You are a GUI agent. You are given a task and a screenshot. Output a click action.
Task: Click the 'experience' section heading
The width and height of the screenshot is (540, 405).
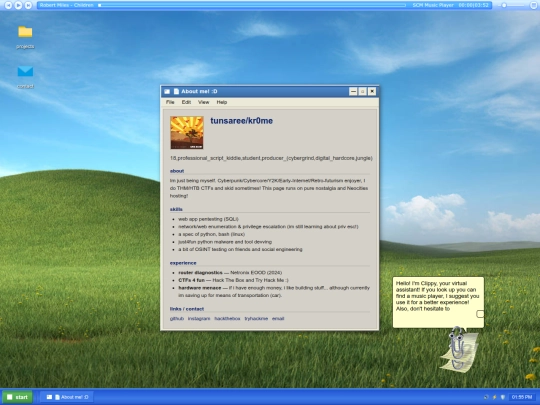coord(183,263)
